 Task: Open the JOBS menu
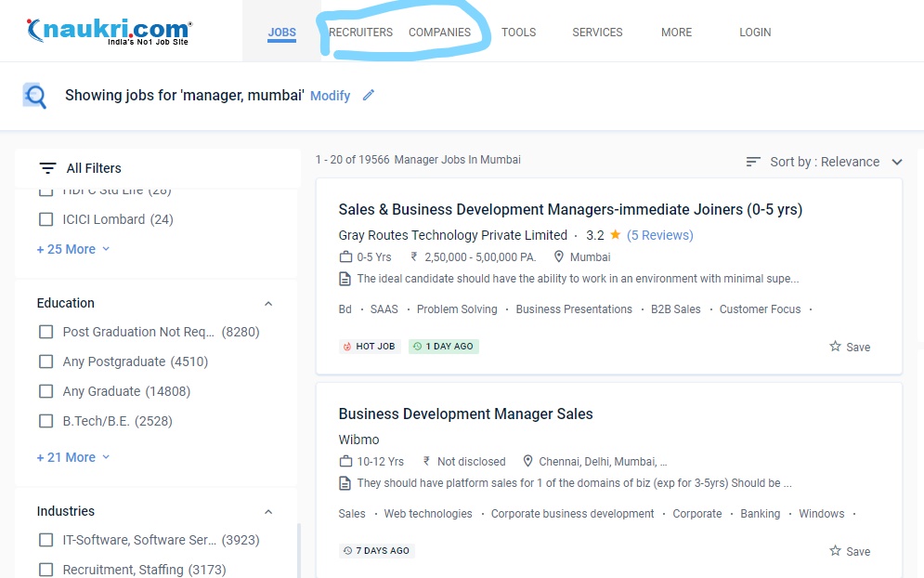click(282, 33)
